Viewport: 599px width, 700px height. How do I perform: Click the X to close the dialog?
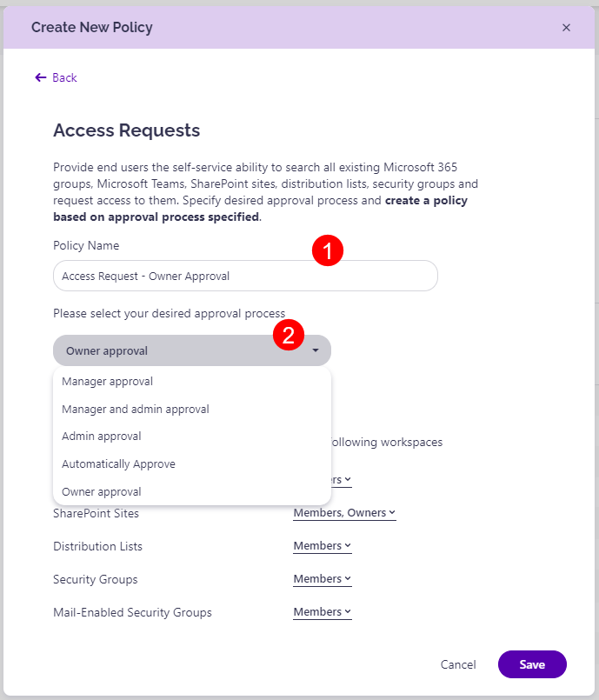pos(567,27)
